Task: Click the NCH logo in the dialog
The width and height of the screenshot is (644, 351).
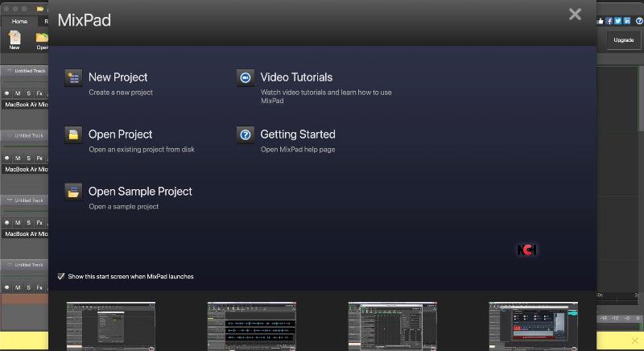Action: pyautogui.click(x=526, y=250)
